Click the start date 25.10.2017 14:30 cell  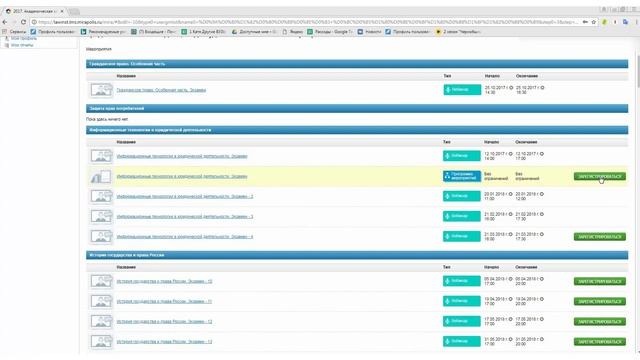click(x=498, y=90)
